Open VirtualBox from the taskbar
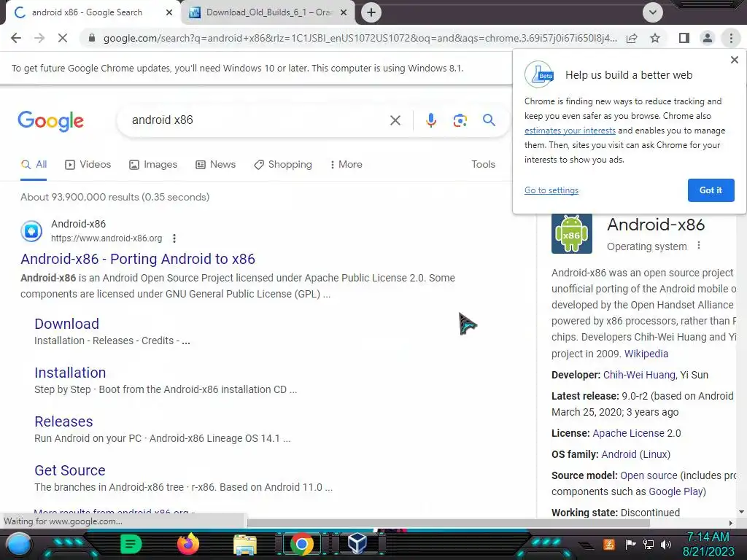This screenshot has height=560, width=747. click(357, 543)
